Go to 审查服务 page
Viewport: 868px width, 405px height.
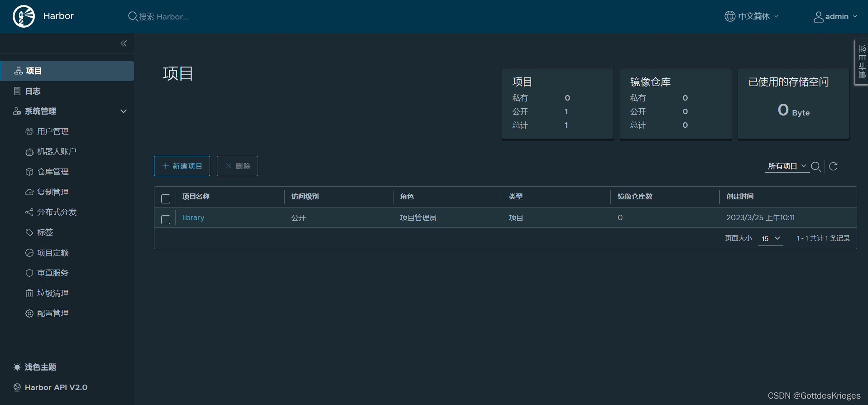(x=53, y=273)
